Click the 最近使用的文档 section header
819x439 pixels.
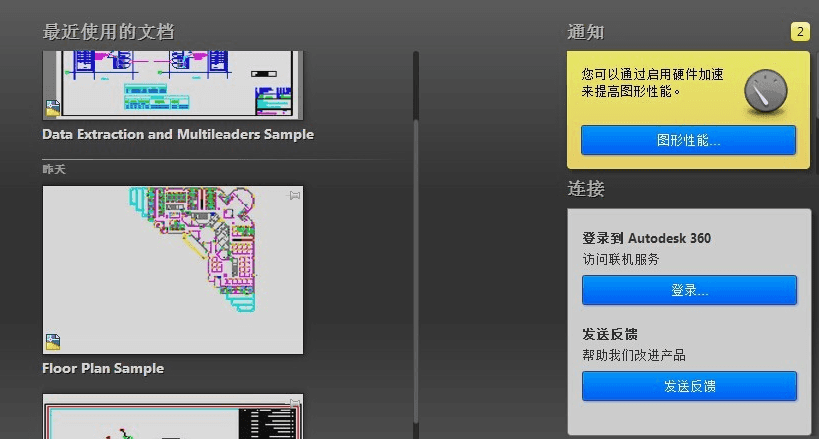coord(108,32)
